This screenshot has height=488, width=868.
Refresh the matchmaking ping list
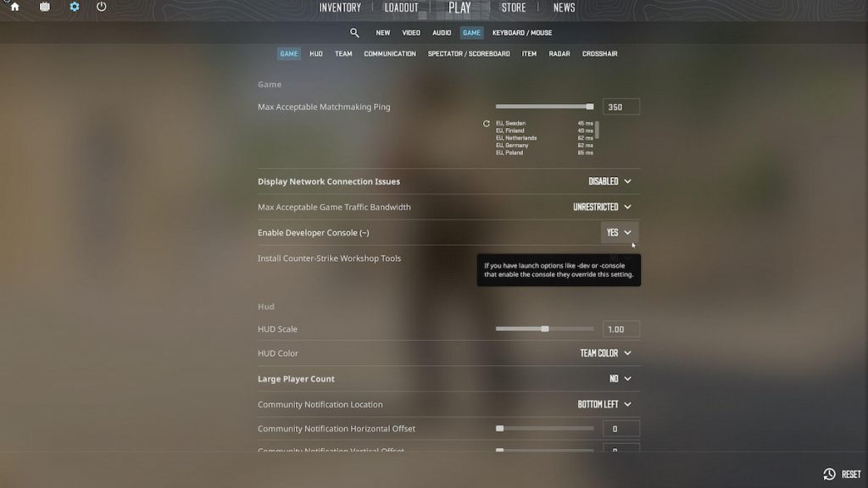pos(486,124)
